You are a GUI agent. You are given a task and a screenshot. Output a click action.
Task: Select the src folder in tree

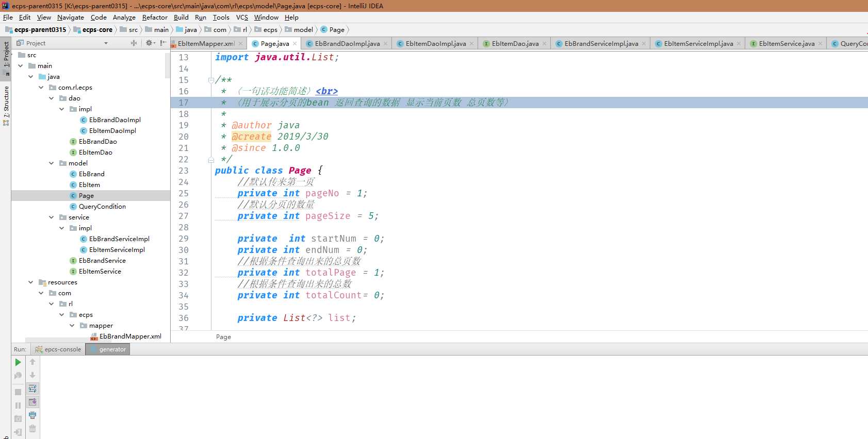31,55
